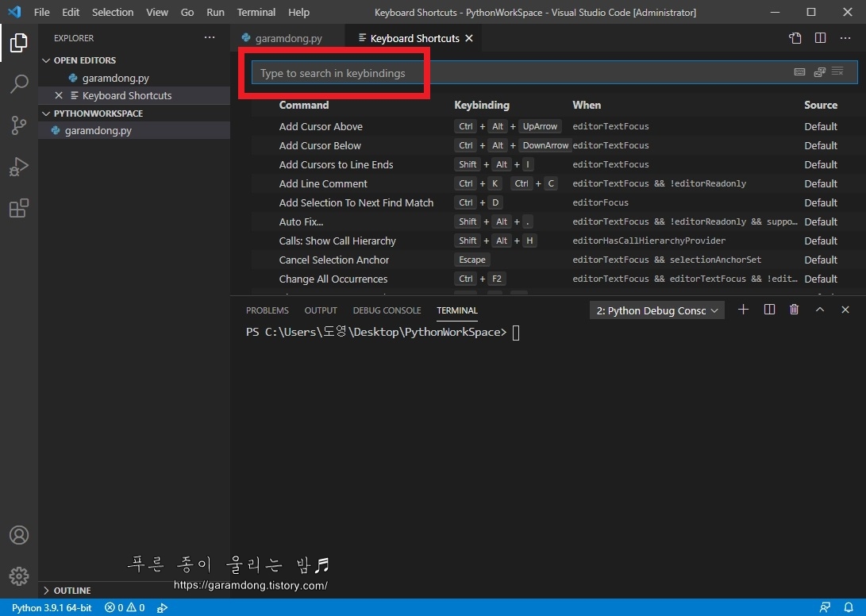Select the Add Cursor Above row
The image size is (866, 616).
555,126
